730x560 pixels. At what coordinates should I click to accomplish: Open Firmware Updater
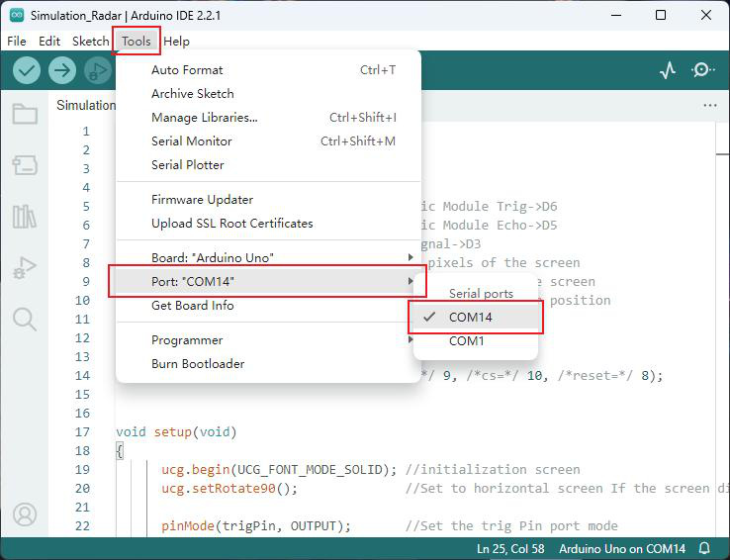click(x=268, y=199)
